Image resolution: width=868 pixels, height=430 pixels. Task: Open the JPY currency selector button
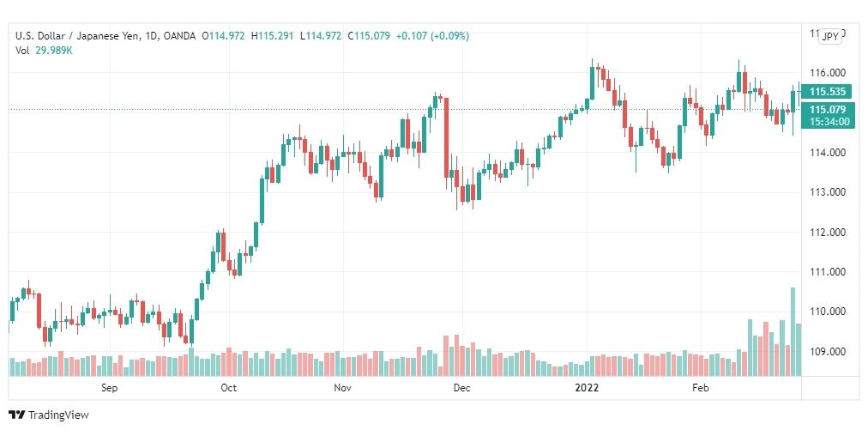[x=830, y=37]
